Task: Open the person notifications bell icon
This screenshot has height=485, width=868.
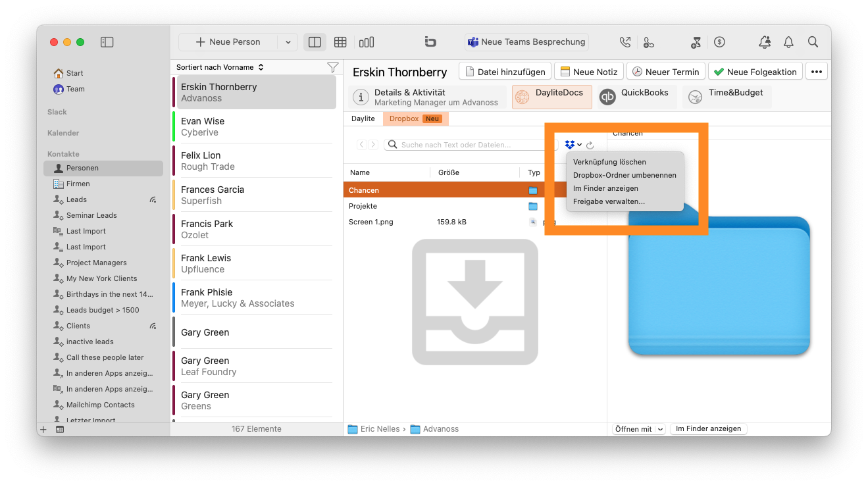Action: point(765,42)
